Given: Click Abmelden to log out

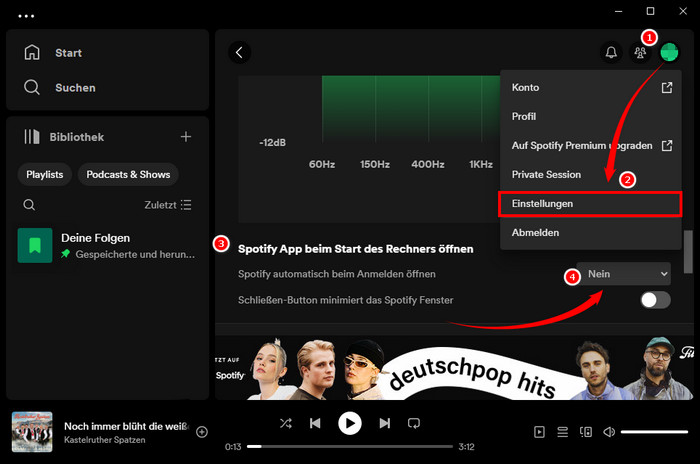Looking at the screenshot, I should [591, 233].
